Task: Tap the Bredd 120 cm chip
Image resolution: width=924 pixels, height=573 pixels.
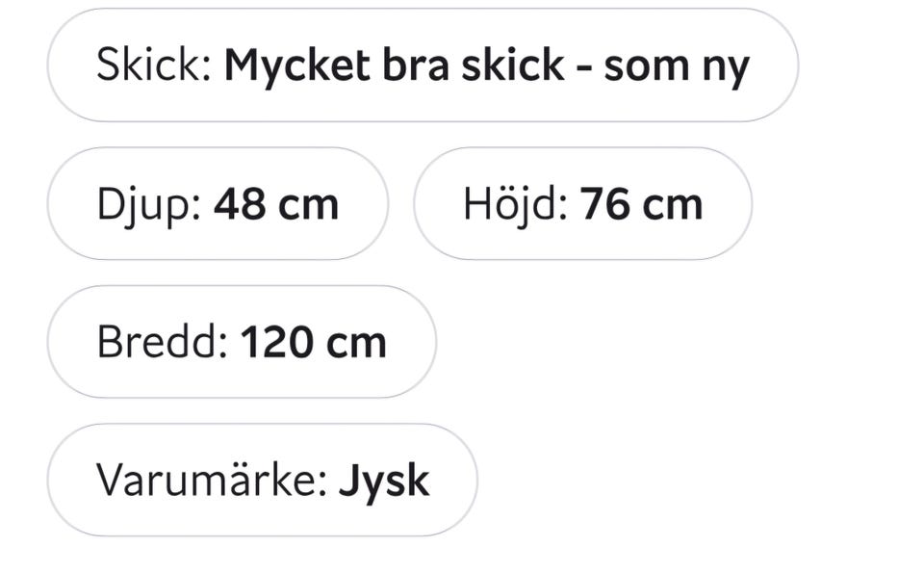Action: point(242,342)
